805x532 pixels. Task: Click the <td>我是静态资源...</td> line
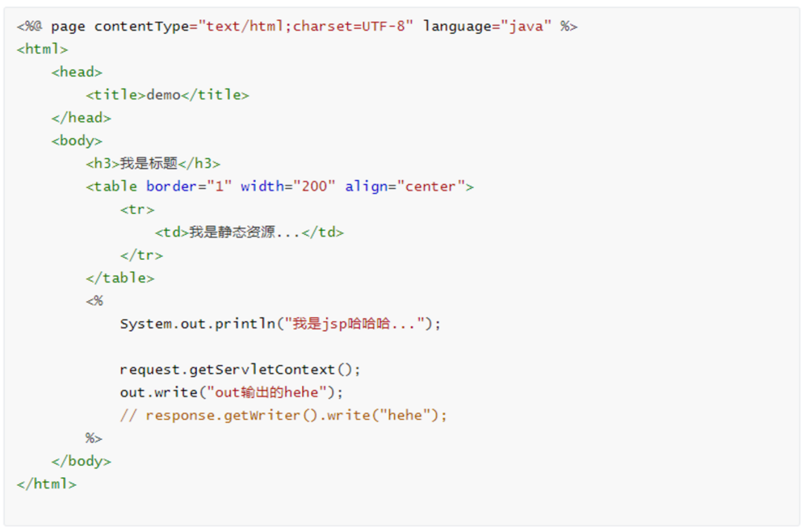coord(249,232)
